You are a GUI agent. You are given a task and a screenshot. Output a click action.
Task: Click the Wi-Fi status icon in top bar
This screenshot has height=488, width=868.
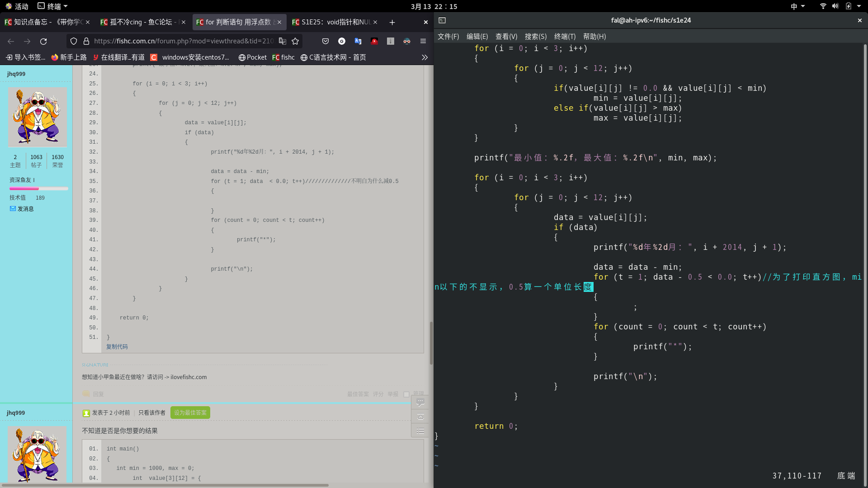823,6
